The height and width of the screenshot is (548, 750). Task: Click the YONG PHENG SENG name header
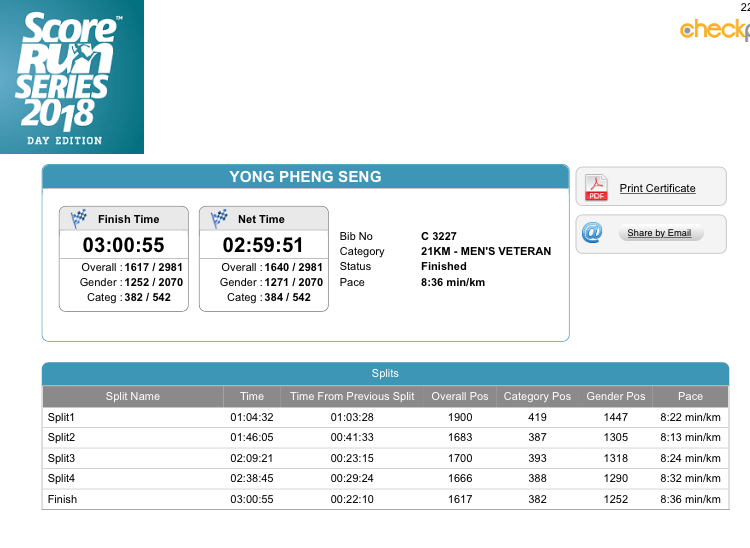pos(305,177)
